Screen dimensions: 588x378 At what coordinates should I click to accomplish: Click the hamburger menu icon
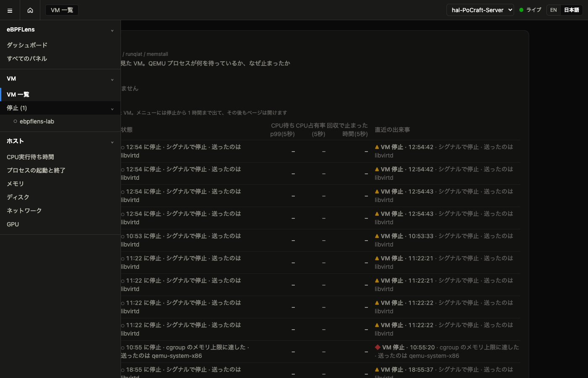[x=10, y=10]
